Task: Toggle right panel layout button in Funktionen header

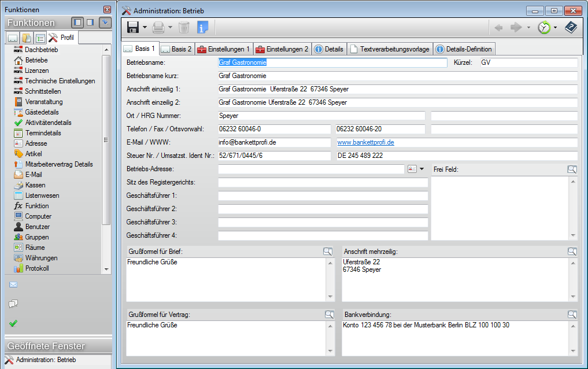Action: tap(90, 23)
